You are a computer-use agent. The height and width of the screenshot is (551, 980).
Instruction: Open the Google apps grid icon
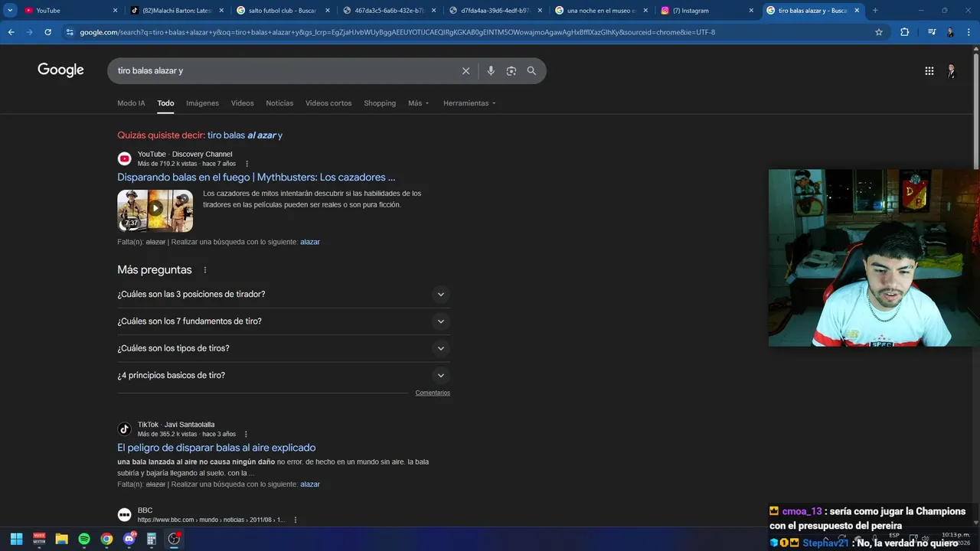(x=929, y=70)
